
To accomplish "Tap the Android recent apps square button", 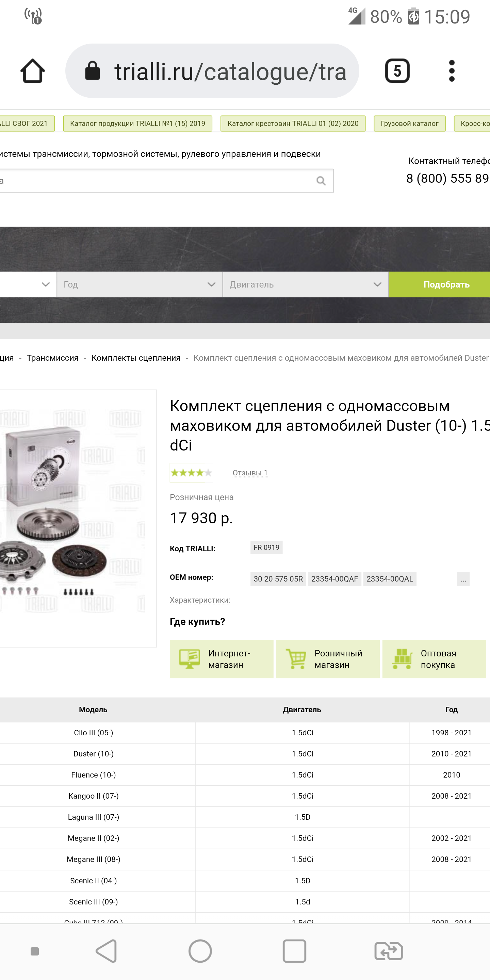I will point(294,951).
